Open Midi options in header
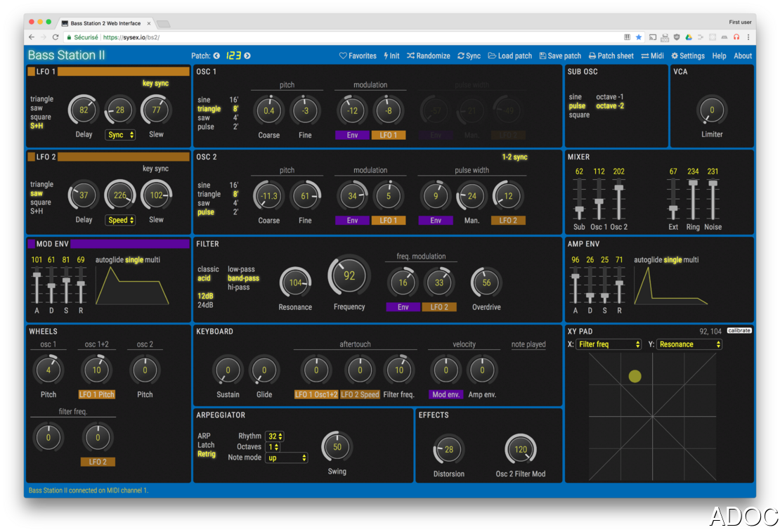The height and width of the screenshot is (532, 780). coord(652,56)
